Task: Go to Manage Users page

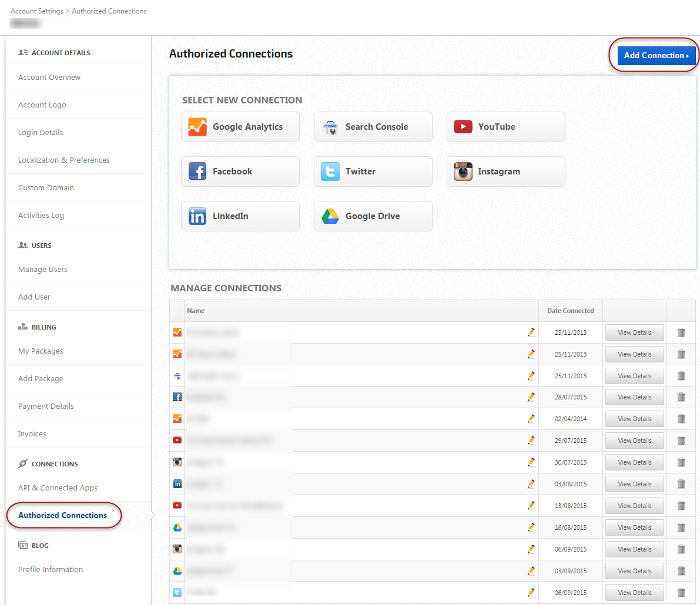Action: [43, 270]
